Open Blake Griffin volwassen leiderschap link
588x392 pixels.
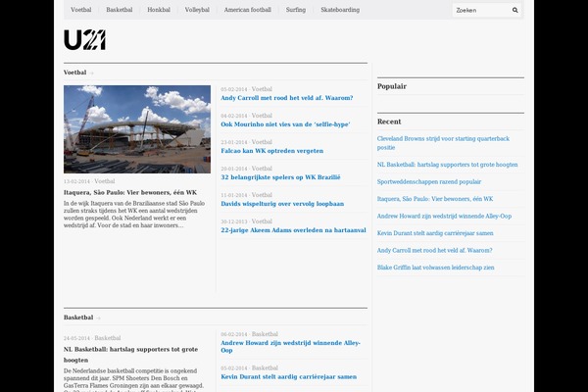tap(436, 268)
